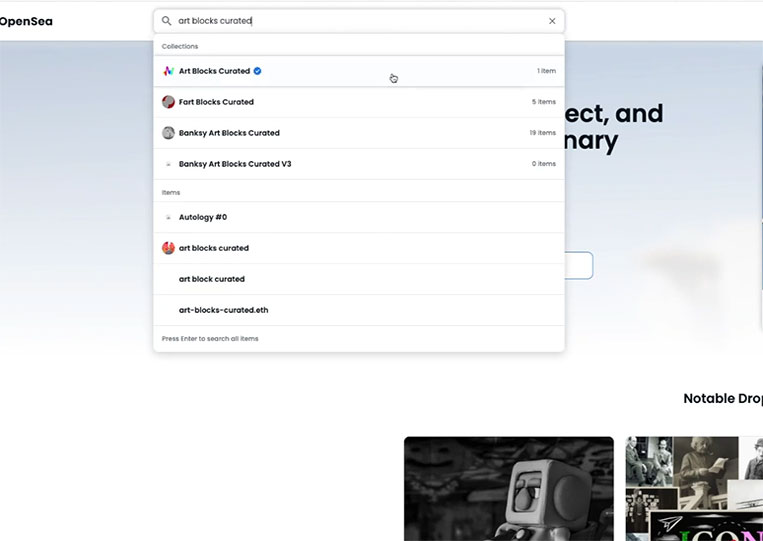This screenshot has height=541, width=763.
Task: Click the '1 item' count label
Action: point(546,71)
